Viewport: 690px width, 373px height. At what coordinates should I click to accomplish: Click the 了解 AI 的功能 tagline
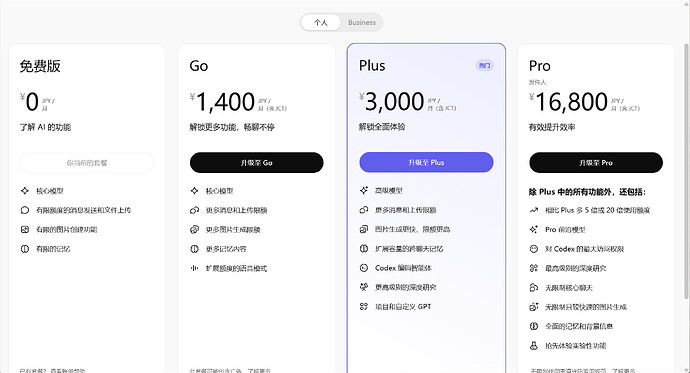45,127
